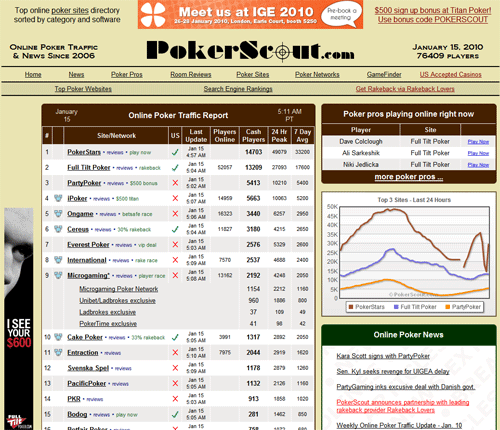Click the orange PartyPoker legend swatch

(x=448, y=307)
